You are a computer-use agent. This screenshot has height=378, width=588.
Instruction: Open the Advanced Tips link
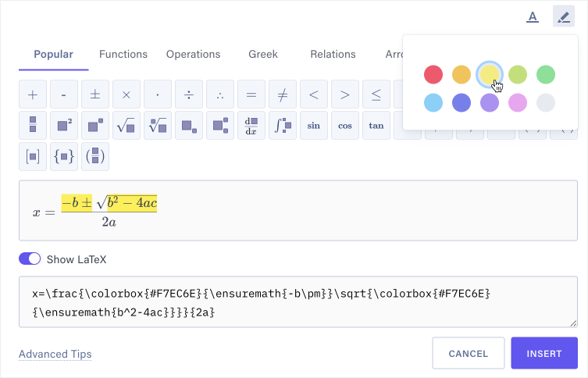[55, 354]
